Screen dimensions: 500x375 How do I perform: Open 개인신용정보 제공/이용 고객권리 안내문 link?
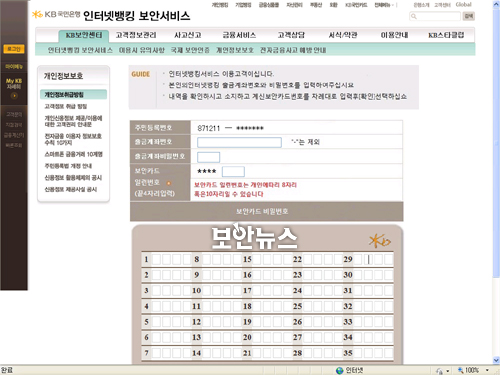coord(73,121)
